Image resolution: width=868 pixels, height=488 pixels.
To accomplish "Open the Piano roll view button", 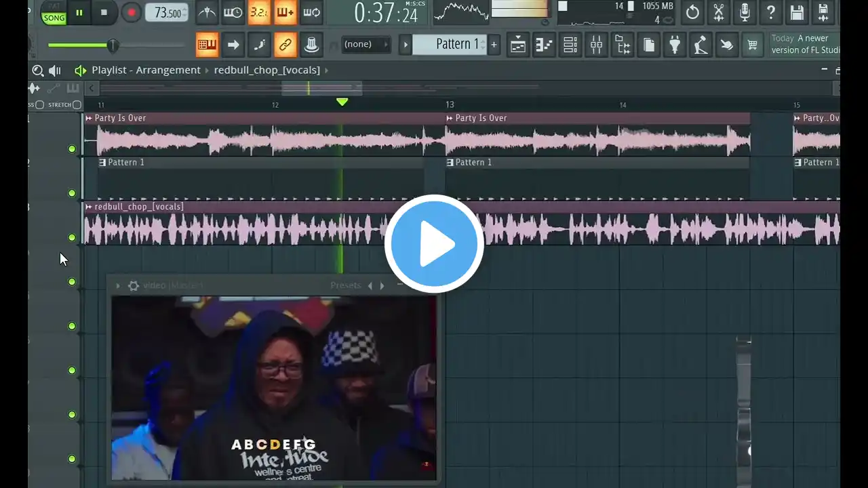I will click(544, 45).
